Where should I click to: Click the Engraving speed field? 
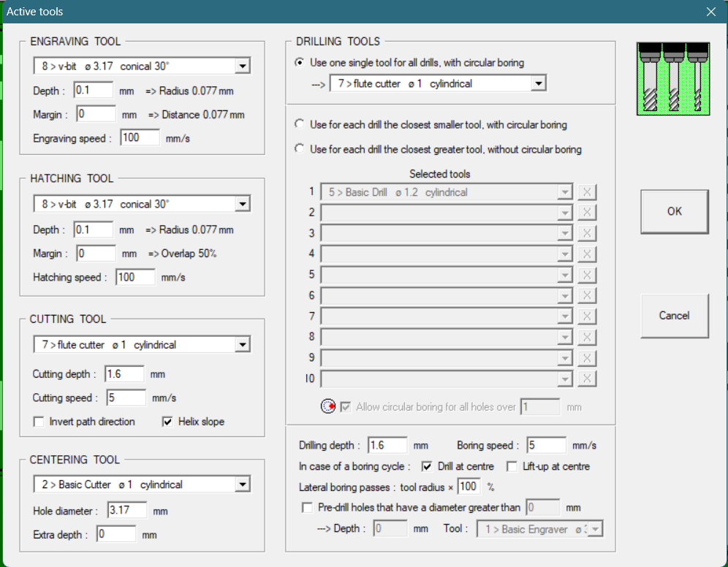tap(140, 137)
